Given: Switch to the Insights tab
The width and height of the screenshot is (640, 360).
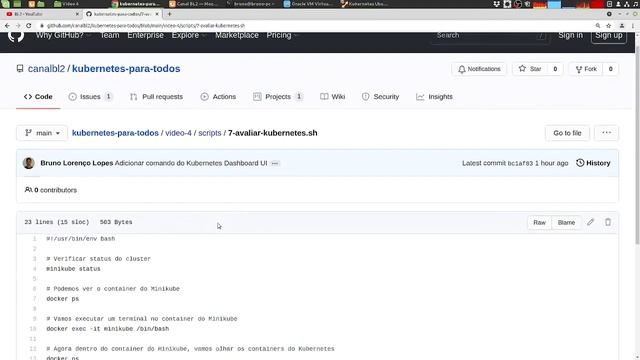Looking at the screenshot, I should [x=434, y=97].
